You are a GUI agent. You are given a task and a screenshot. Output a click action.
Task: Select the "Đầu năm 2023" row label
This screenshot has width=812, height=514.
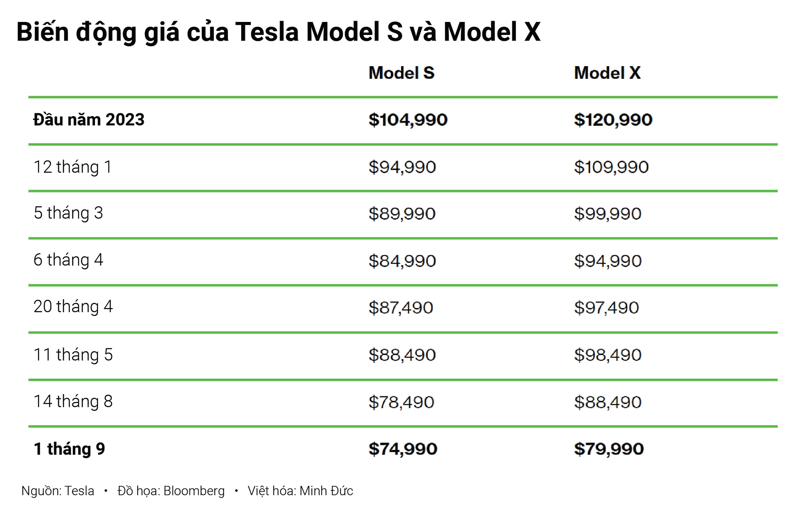click(89, 120)
